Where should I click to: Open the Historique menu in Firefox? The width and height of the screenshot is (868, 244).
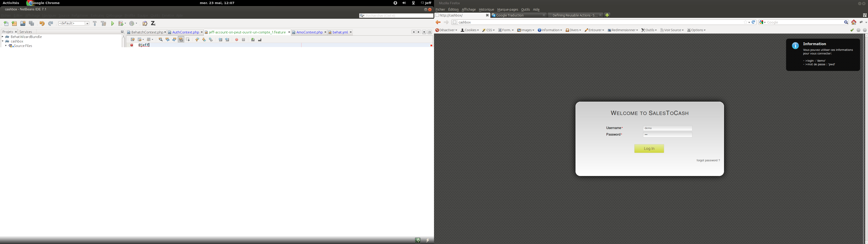click(x=486, y=10)
